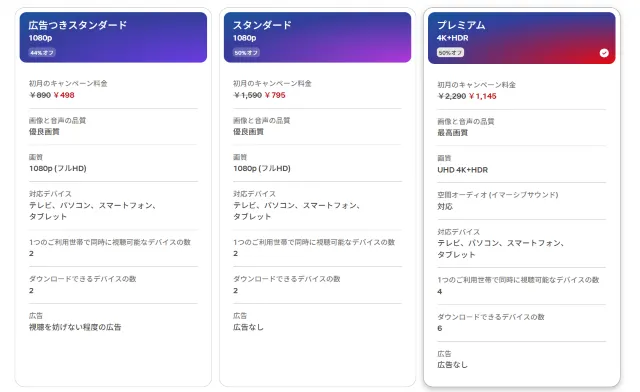Click UHD 4K+HDR resolution text

click(462, 170)
